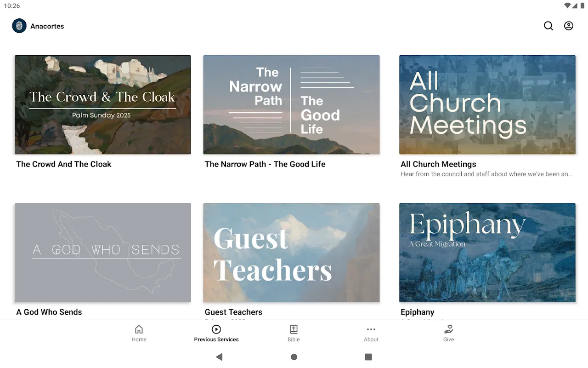The width and height of the screenshot is (588, 368).
Task: Tap the search magnifier icon
Action: click(x=548, y=26)
